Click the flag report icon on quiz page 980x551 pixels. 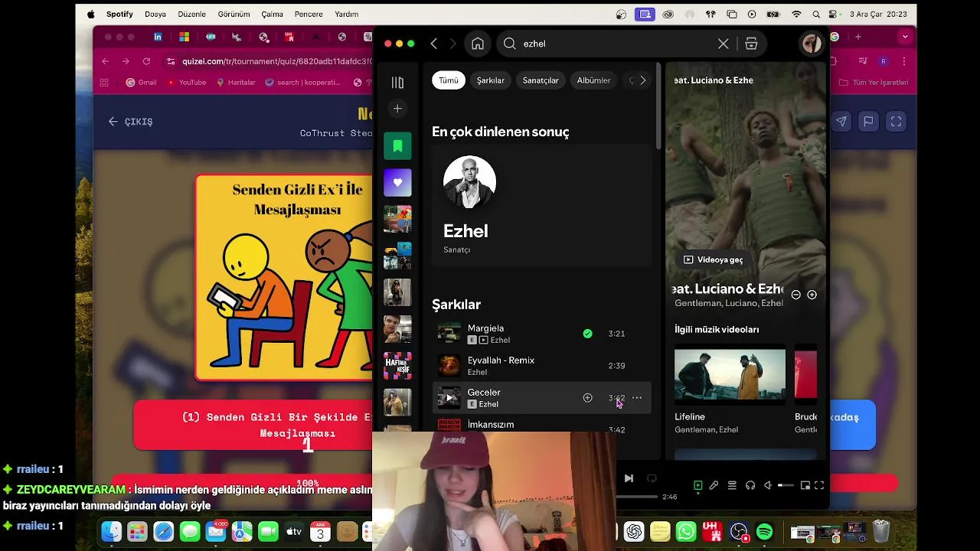868,122
